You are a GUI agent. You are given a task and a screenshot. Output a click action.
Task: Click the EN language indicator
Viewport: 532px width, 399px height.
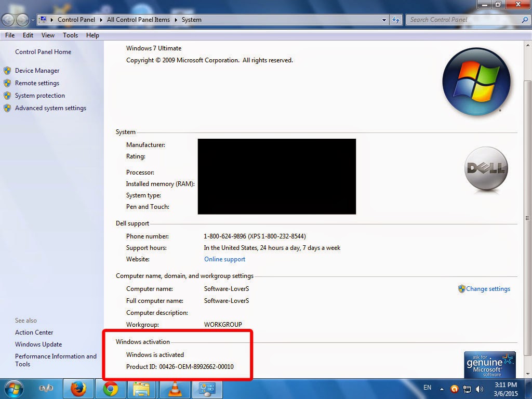click(x=427, y=388)
